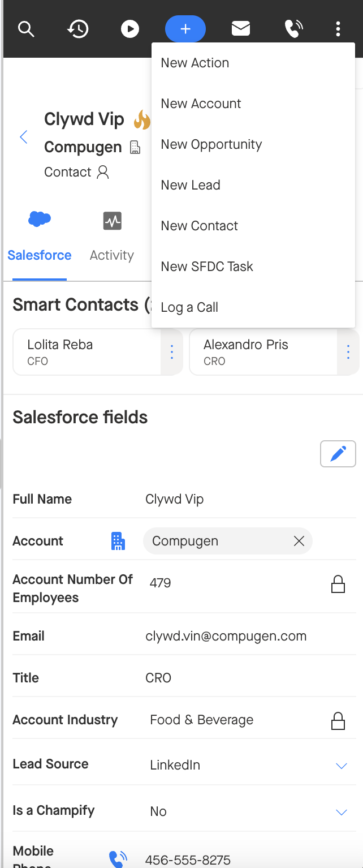The height and width of the screenshot is (868, 363).
Task: Expand the Is a Champify dropdown
Action: click(341, 812)
